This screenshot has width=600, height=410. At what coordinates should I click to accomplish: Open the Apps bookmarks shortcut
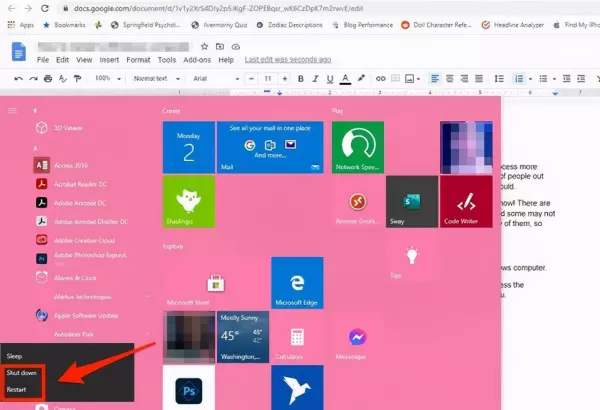click(x=21, y=25)
